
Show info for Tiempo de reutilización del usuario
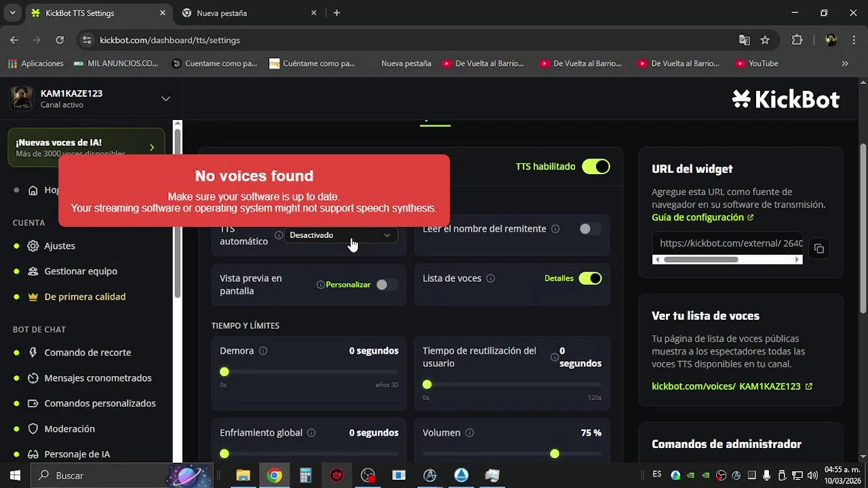point(555,357)
